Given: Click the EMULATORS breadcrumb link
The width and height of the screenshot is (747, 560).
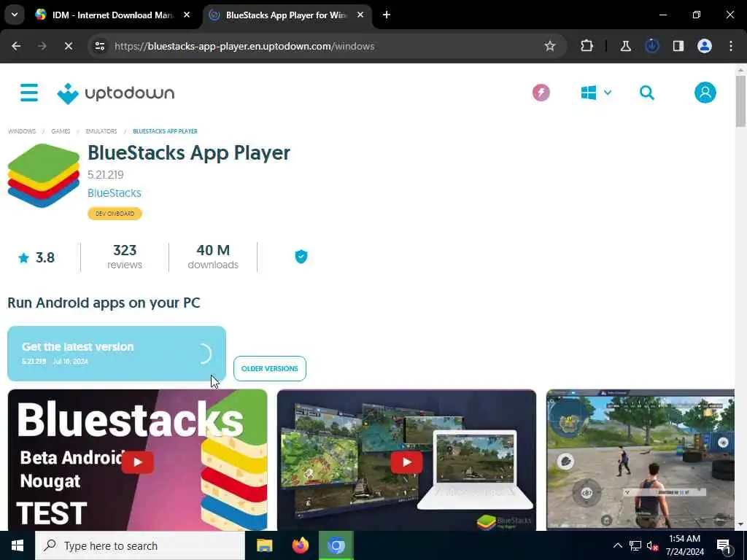Looking at the screenshot, I should (101, 131).
